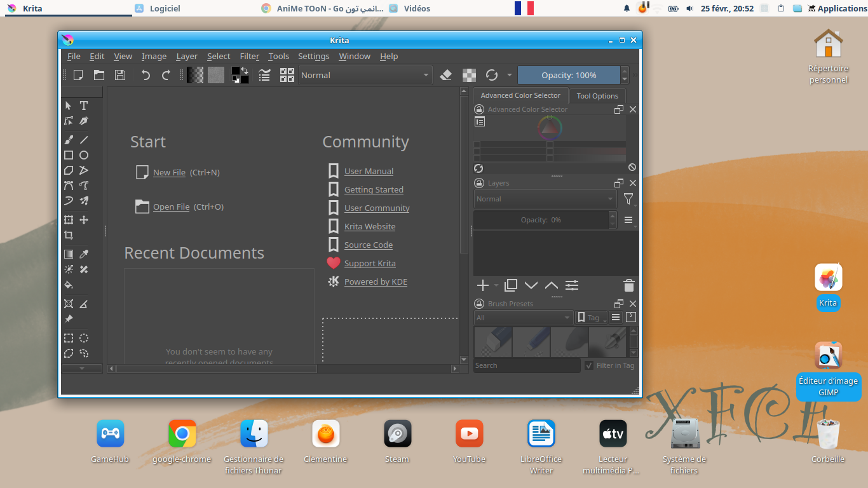Open the Tag button menu in Brush Presets

pyautogui.click(x=592, y=318)
